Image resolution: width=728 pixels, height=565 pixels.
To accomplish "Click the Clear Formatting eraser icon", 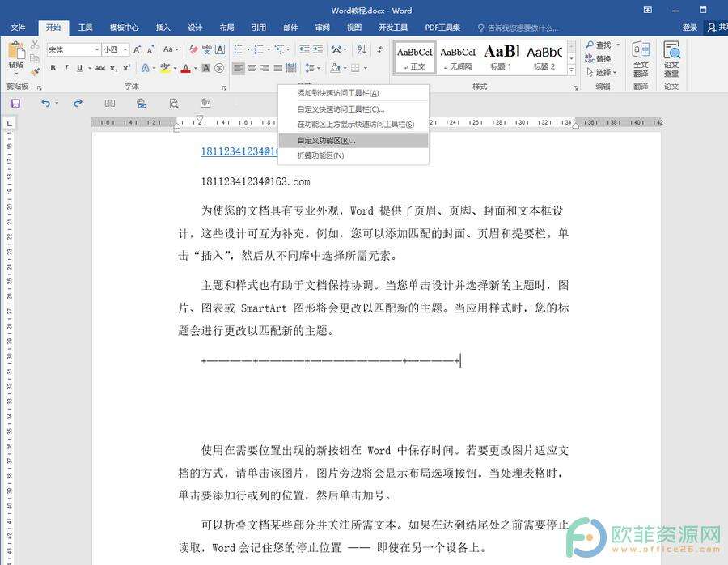I will point(193,49).
